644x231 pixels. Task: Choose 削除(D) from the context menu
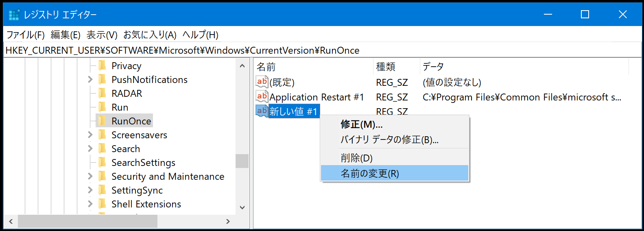click(395, 158)
